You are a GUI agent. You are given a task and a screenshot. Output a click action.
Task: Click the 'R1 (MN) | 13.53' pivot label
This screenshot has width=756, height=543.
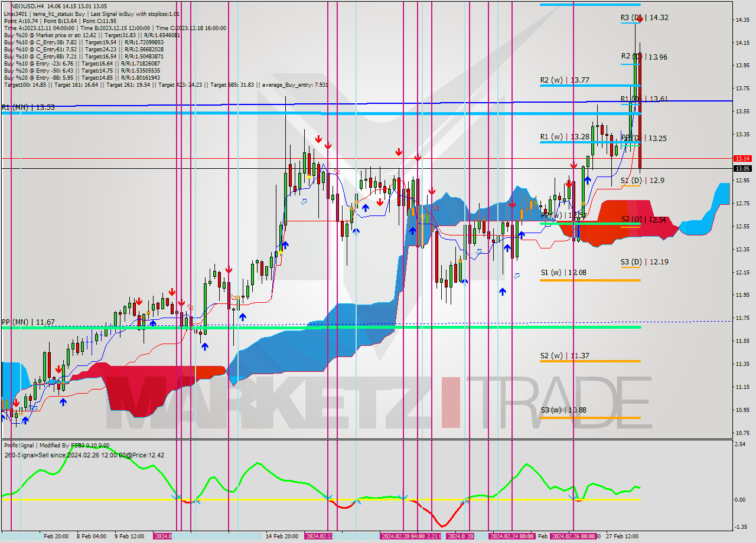28,107
